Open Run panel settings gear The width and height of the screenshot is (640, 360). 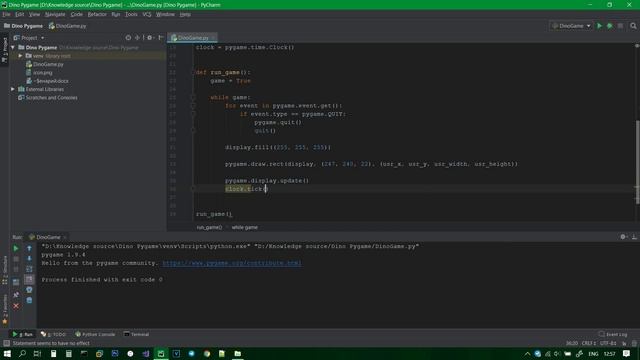point(623,237)
